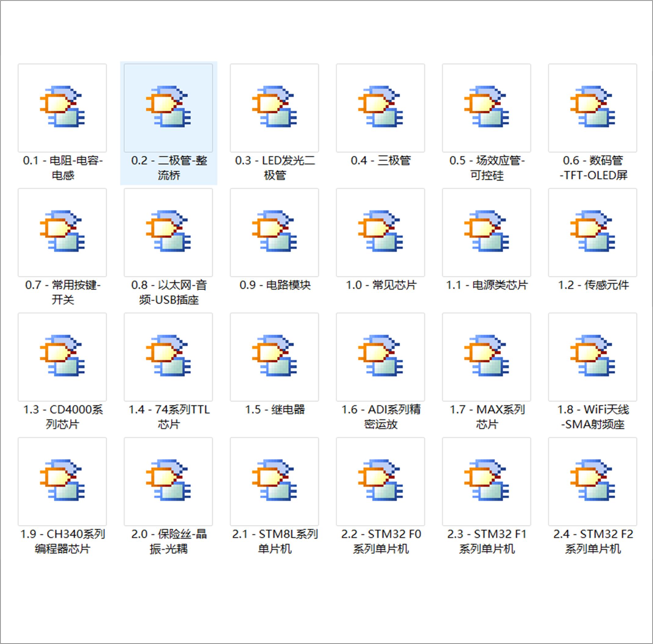Image resolution: width=653 pixels, height=644 pixels.
Task: Select the 0.6 数码管-TFT-OLED屏 library icon
Action: pos(593,108)
